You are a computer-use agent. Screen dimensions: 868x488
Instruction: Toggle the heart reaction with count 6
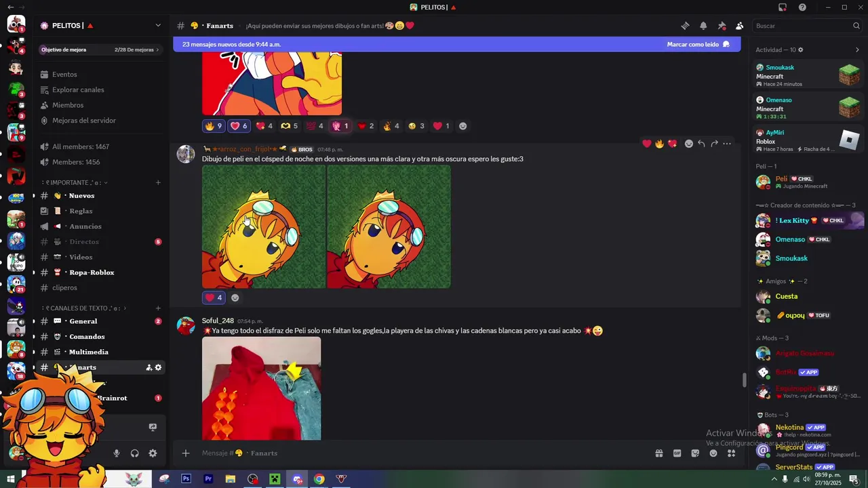[x=239, y=126]
